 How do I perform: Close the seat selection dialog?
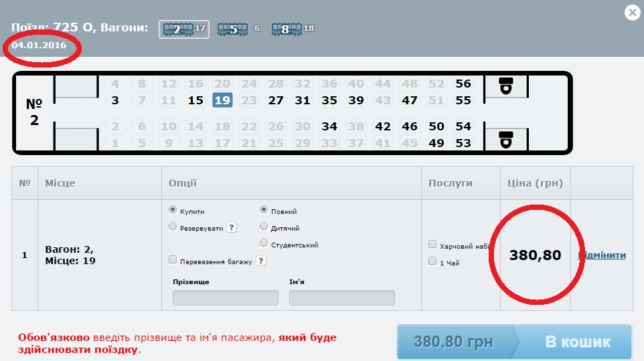633,13
